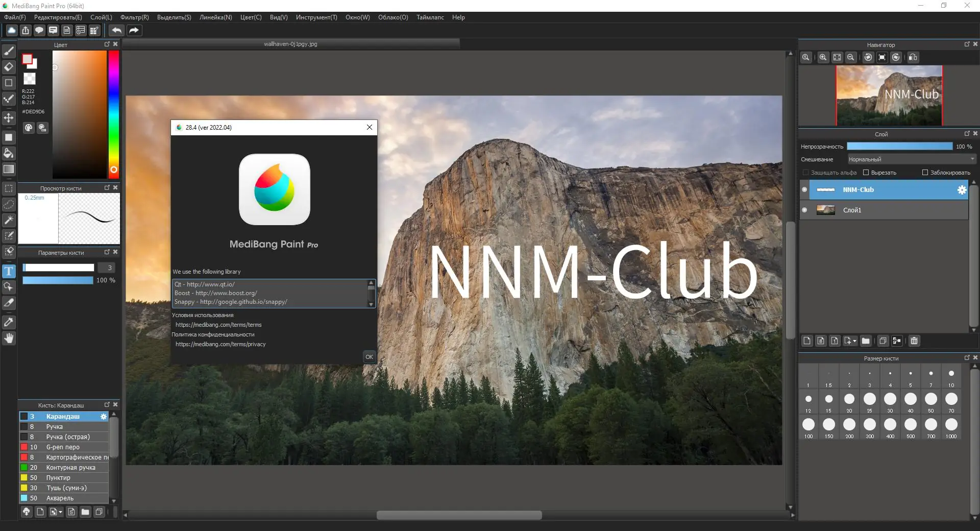This screenshot has width=980, height=531.
Task: Select the Eraser tool in the left toolbar
Action: click(9, 67)
